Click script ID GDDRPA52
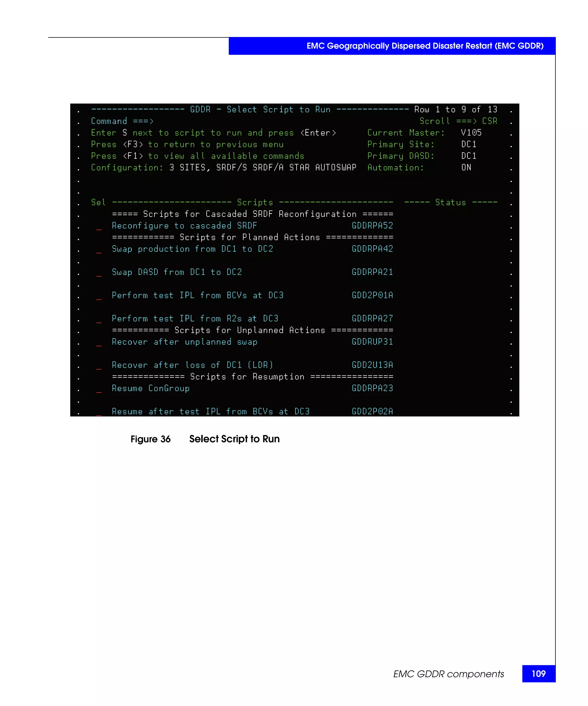The width and height of the screenshot is (588, 706). (372, 225)
